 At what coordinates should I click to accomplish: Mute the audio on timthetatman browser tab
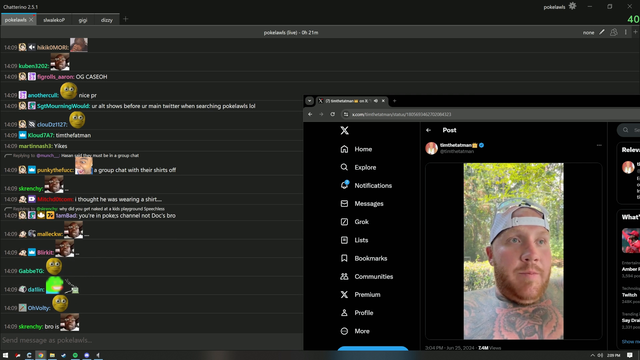coord(376,101)
